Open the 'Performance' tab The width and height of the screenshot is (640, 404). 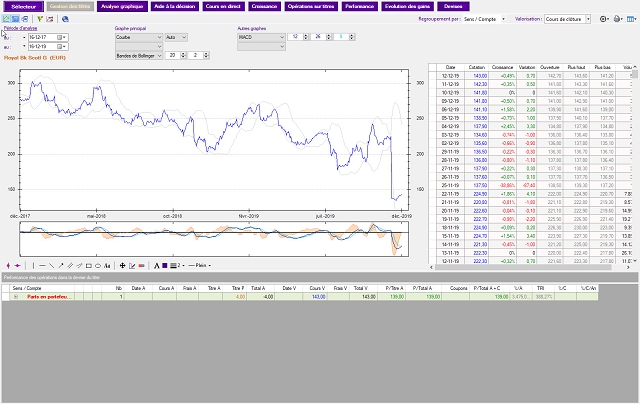(x=357, y=6)
